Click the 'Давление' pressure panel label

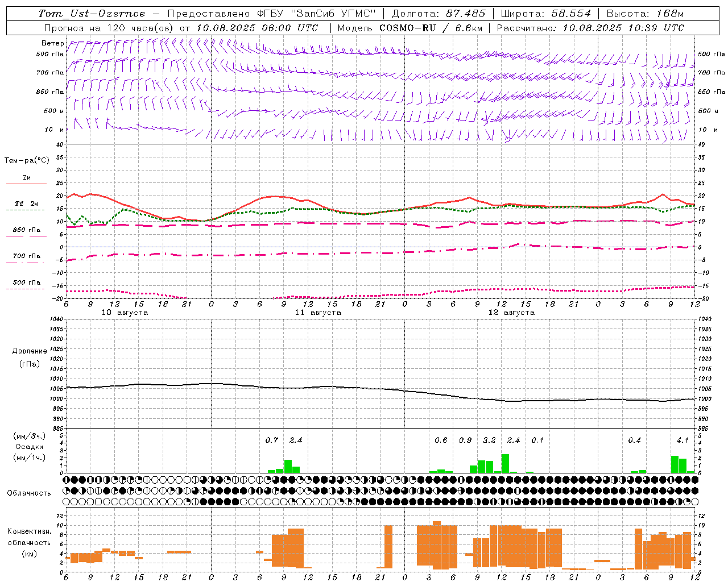pyautogui.click(x=30, y=351)
